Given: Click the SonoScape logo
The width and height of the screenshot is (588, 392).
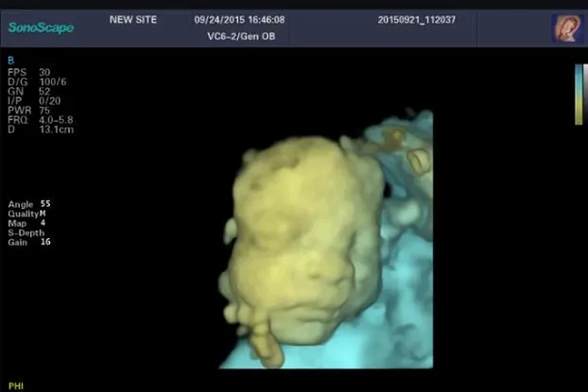Looking at the screenshot, I should click(x=41, y=27).
